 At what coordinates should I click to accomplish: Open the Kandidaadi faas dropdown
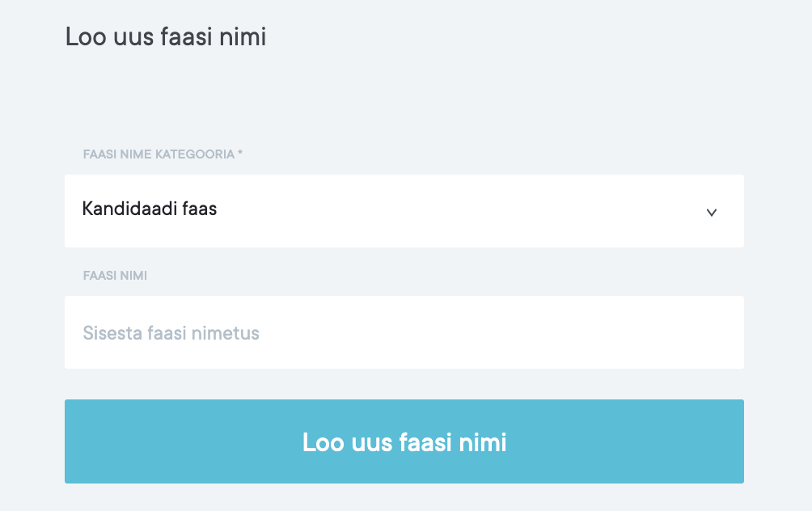[x=404, y=211]
